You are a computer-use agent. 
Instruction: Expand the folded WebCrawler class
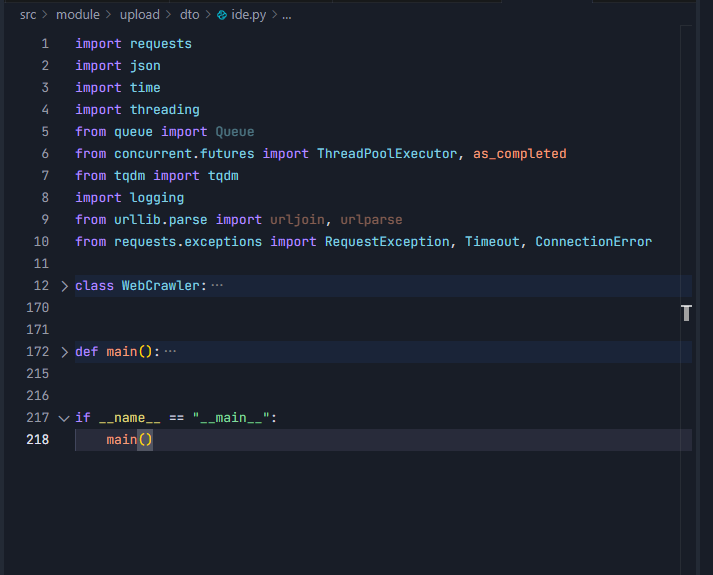tap(65, 286)
